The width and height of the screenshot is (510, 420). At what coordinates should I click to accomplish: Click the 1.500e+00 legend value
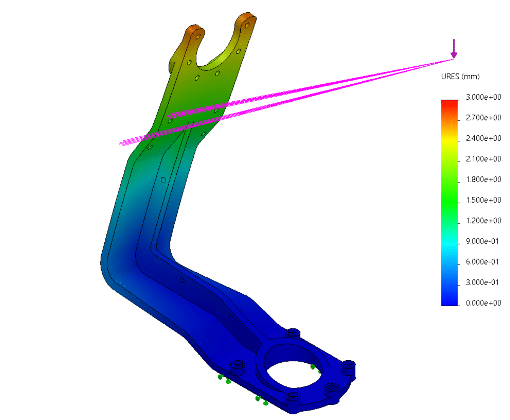(483, 200)
